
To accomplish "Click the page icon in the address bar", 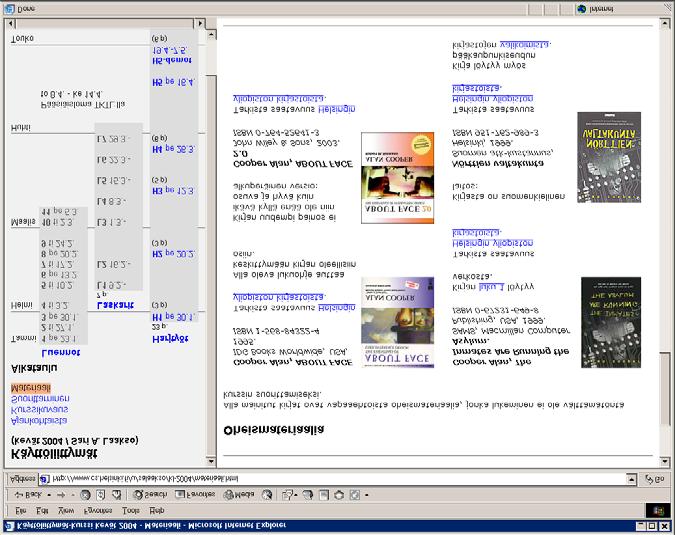I will (x=45, y=479).
